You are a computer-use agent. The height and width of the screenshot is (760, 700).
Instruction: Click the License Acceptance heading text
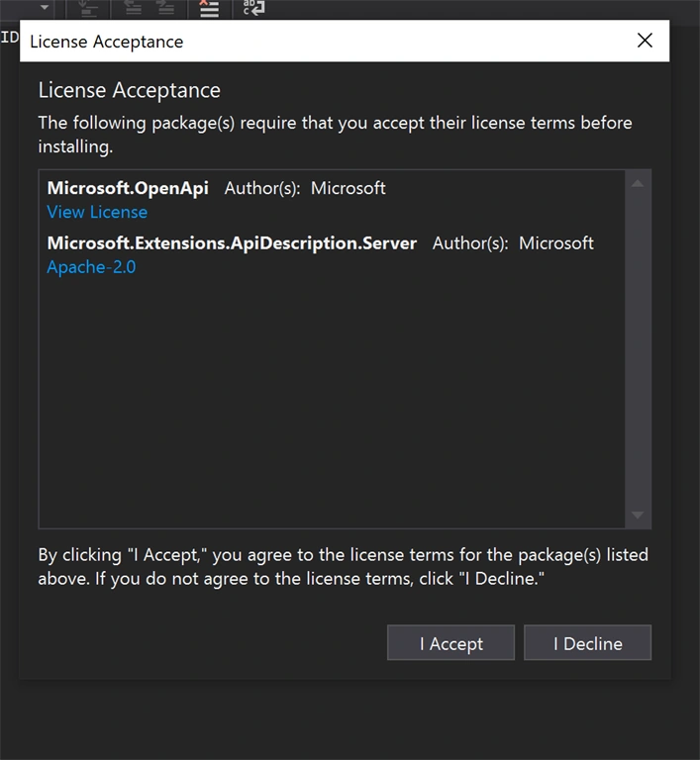129,90
